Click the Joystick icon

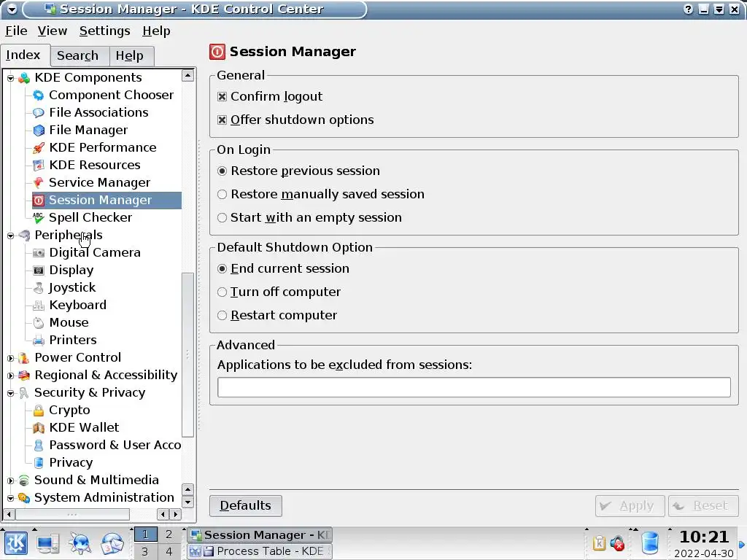39,287
